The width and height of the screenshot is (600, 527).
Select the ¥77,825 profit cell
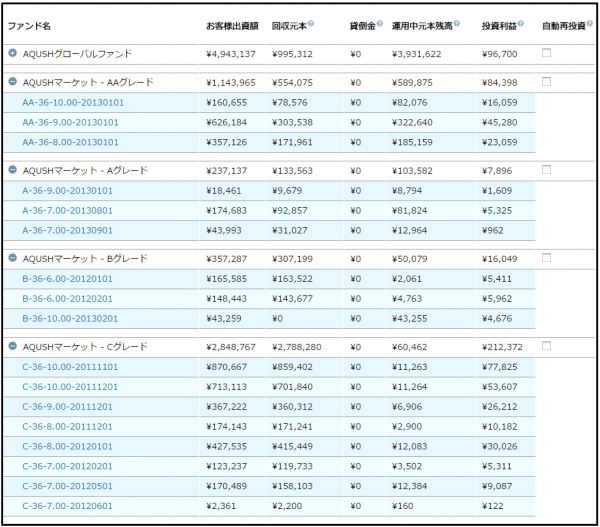click(x=499, y=367)
